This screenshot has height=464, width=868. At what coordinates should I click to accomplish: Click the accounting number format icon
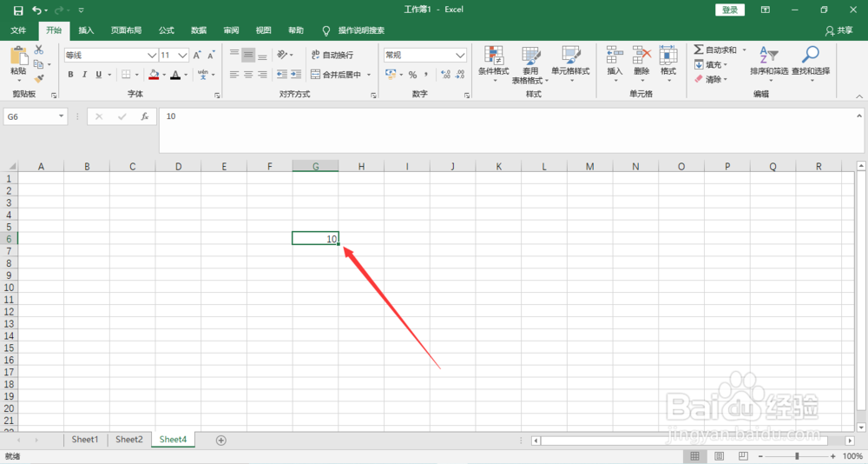391,74
